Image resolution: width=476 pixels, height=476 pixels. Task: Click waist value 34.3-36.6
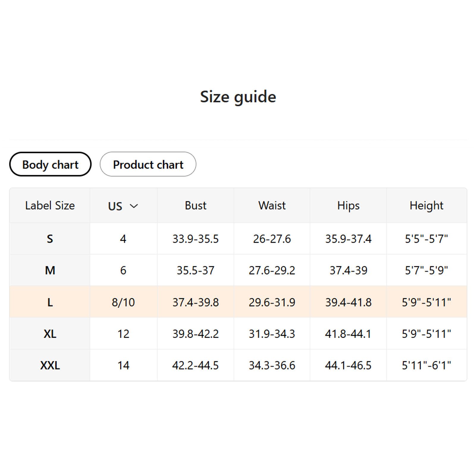click(x=272, y=365)
